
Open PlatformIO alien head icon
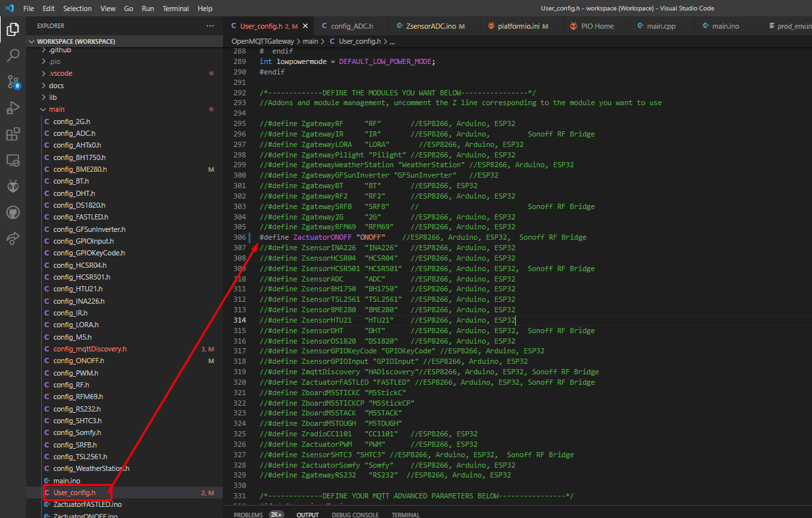click(12, 186)
